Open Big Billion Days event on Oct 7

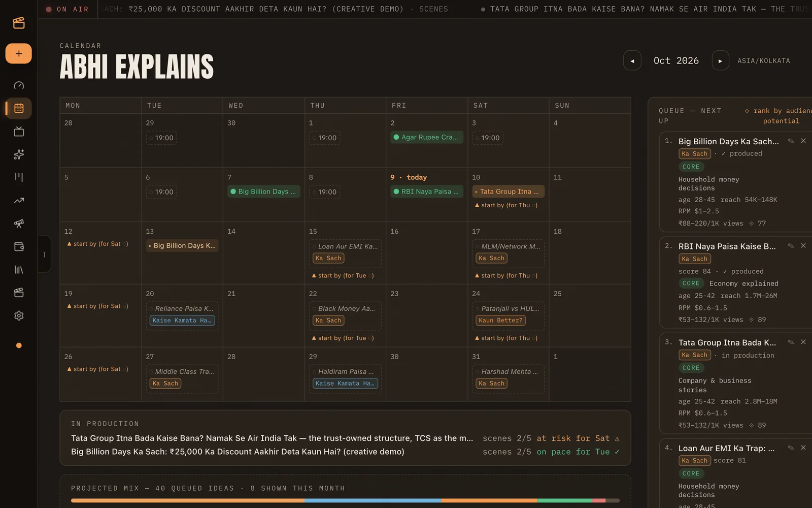[x=264, y=192]
